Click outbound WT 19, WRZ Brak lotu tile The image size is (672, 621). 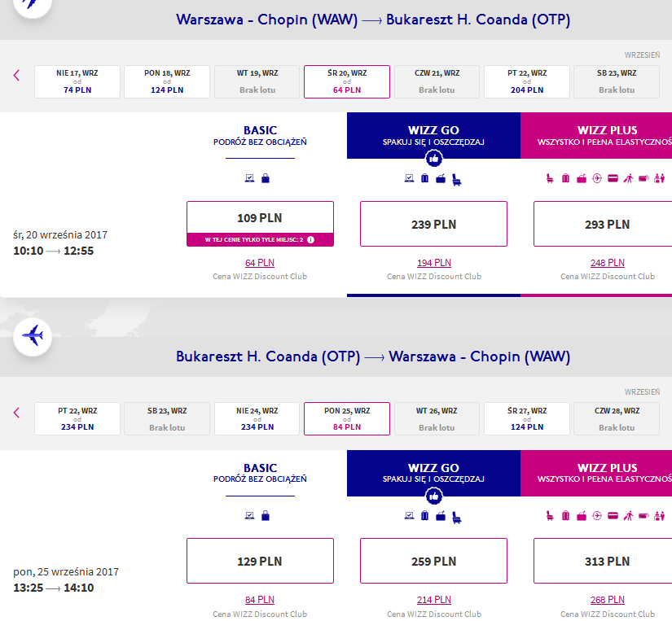pos(257,82)
